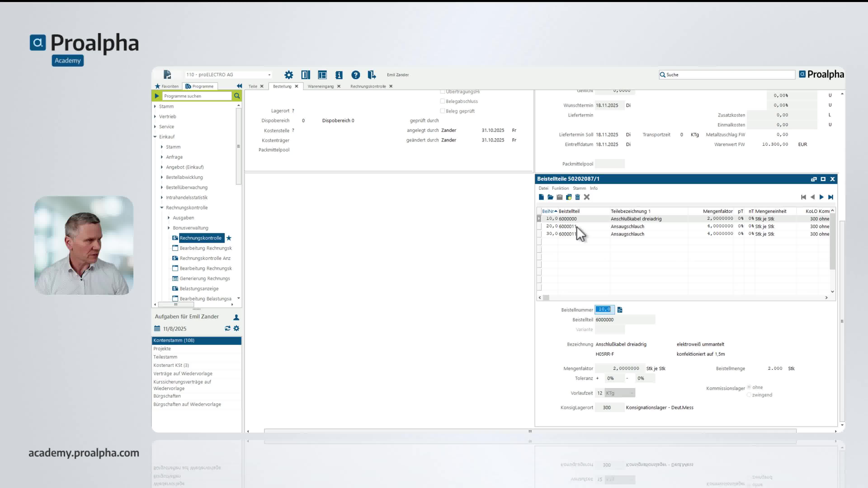Create new record via new-document icon in Beistellteile
Viewport: 868px width, 488px height.
click(x=542, y=197)
